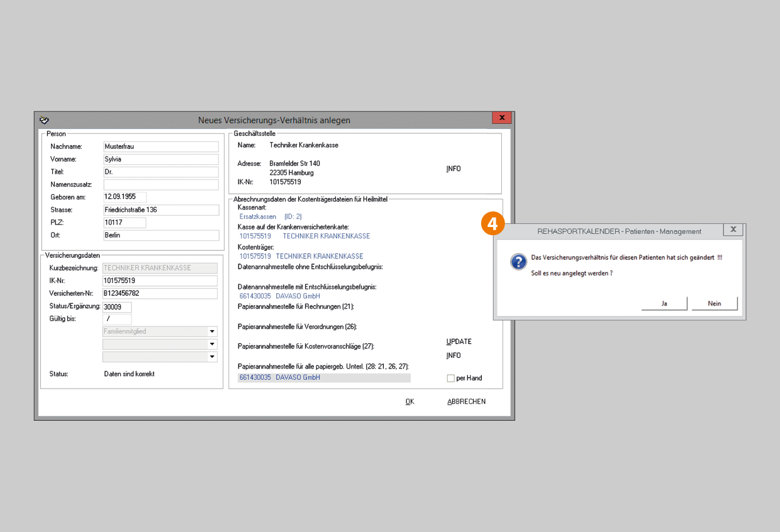
Task: Click the blue question mark icon
Action: pos(518,262)
